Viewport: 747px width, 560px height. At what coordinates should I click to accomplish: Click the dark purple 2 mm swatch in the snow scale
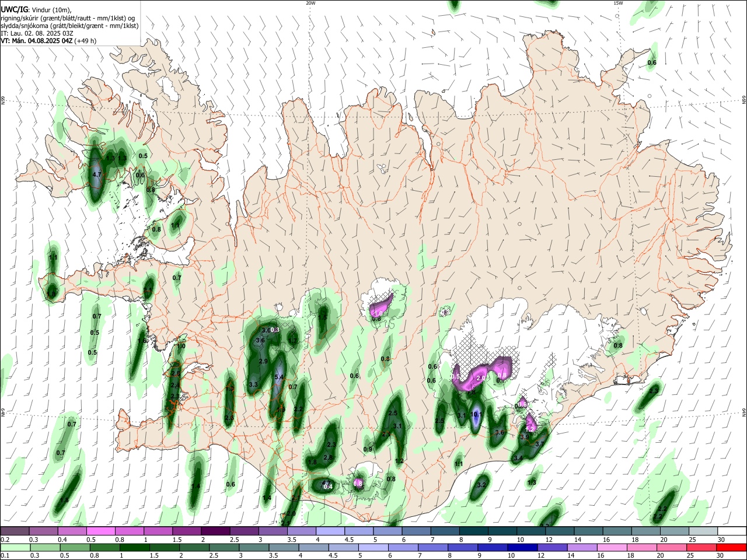(x=215, y=531)
